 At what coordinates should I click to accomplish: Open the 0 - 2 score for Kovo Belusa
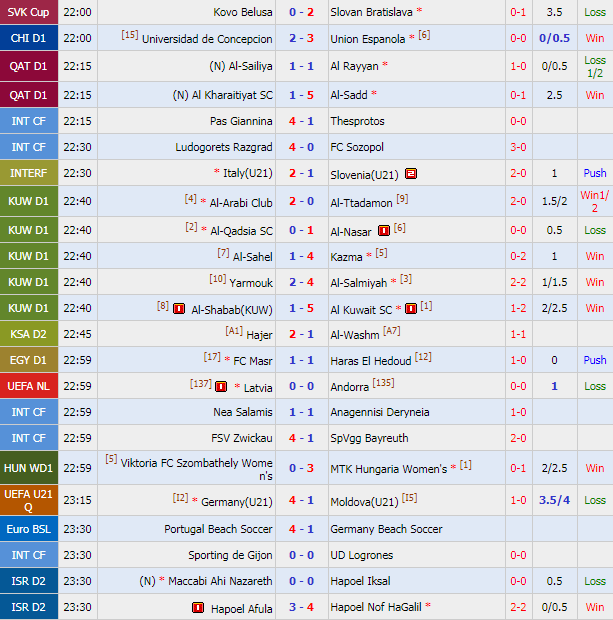(301, 12)
